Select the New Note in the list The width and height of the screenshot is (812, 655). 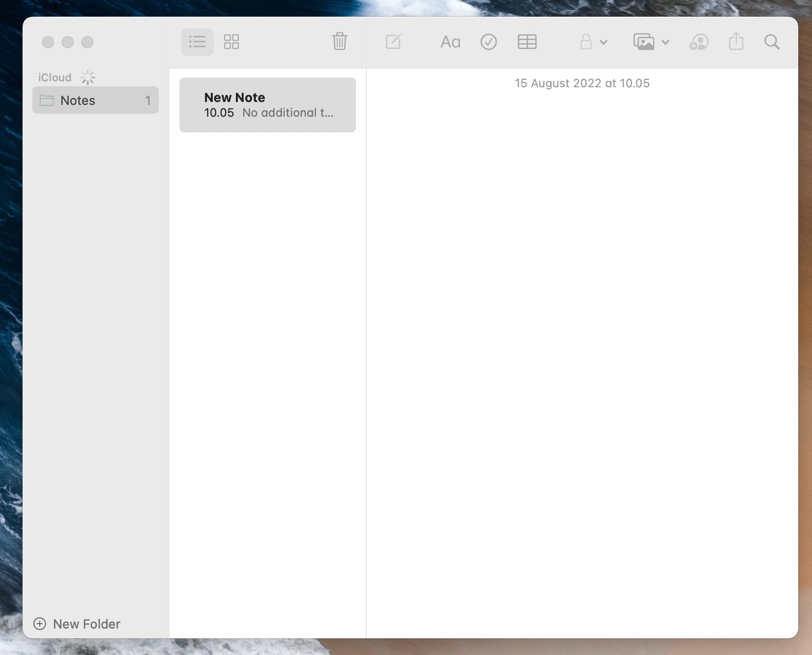coord(267,104)
